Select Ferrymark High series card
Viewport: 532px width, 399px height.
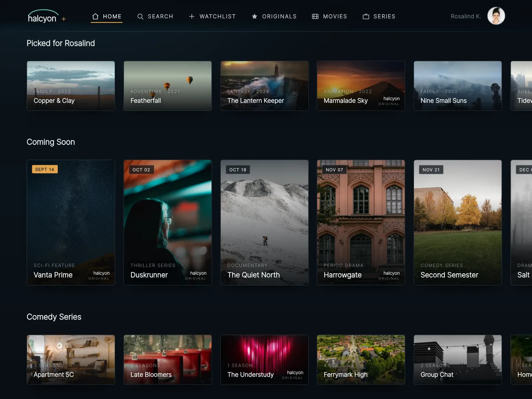[361, 360]
